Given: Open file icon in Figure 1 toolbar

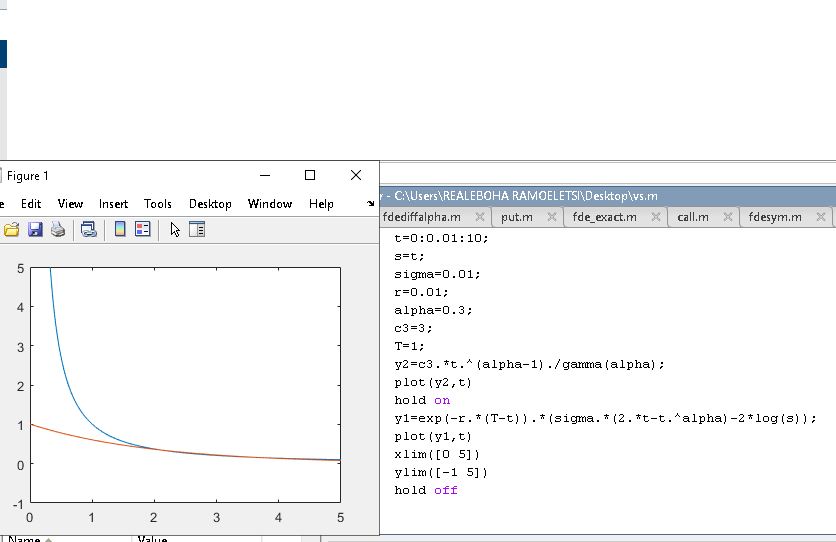Looking at the screenshot, I should 11,230.
